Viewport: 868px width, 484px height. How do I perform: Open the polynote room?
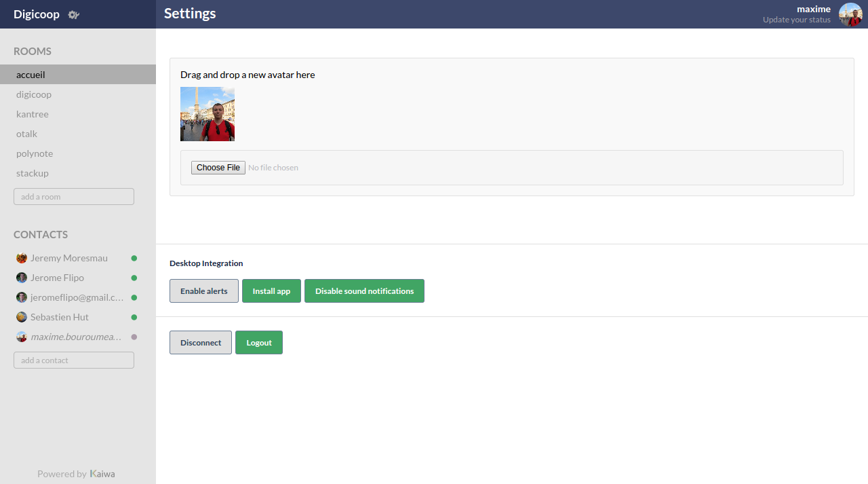pos(78,153)
